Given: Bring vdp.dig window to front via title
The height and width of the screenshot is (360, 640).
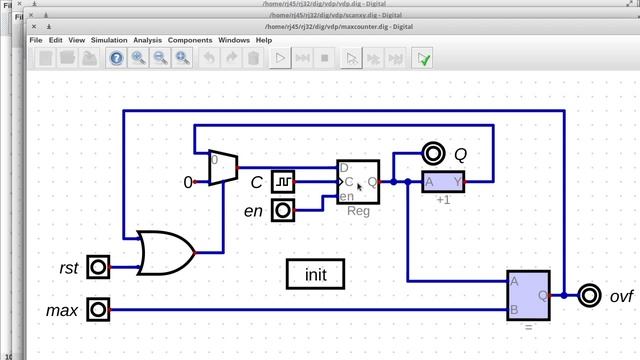Looking at the screenshot, I should (x=324, y=4).
